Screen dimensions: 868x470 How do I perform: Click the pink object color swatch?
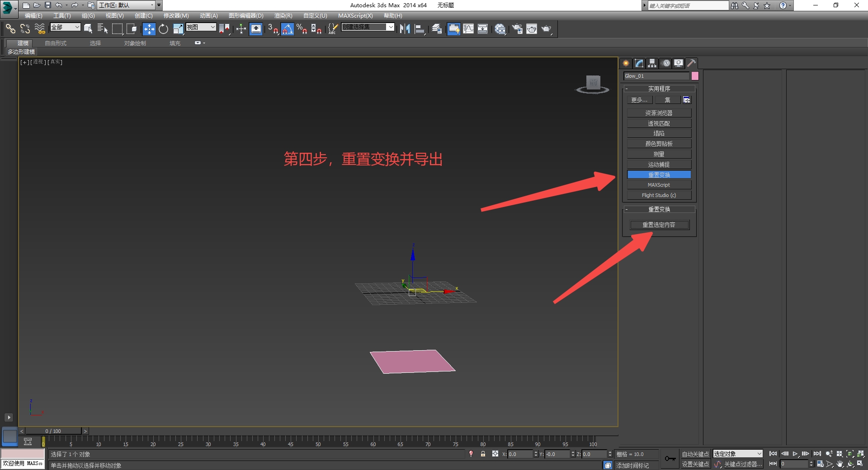[695, 76]
